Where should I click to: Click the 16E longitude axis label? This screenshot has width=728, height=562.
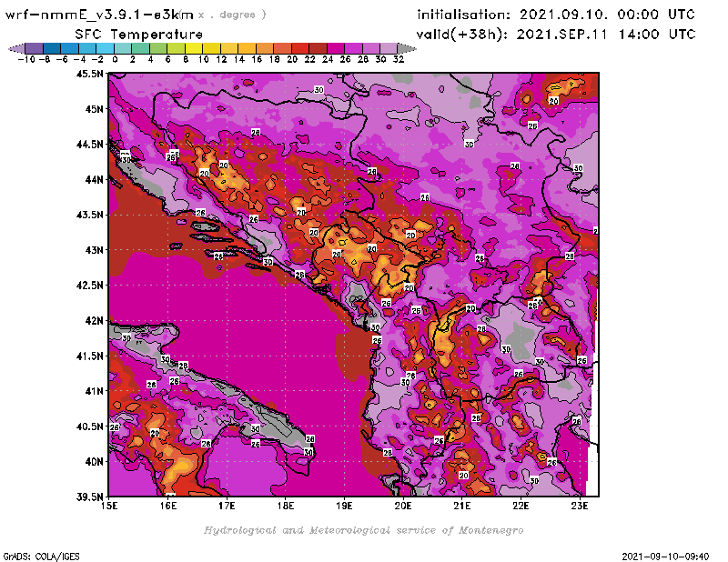[x=168, y=506]
